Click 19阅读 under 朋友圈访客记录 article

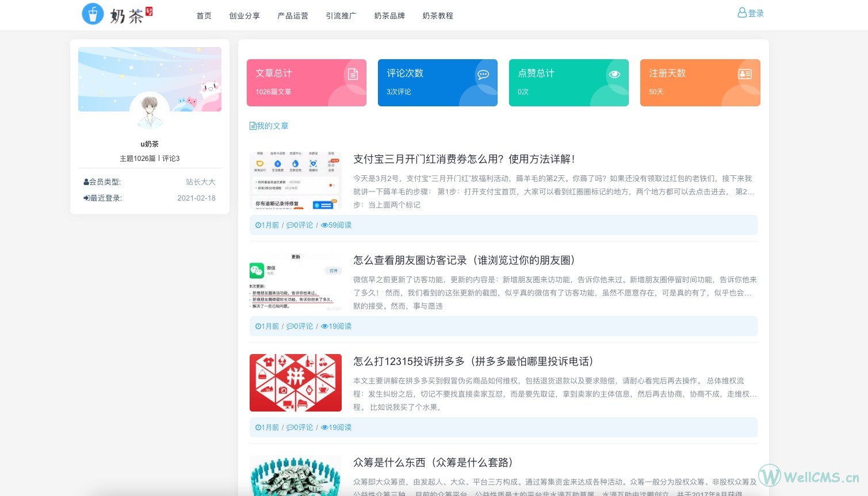pyautogui.click(x=340, y=326)
